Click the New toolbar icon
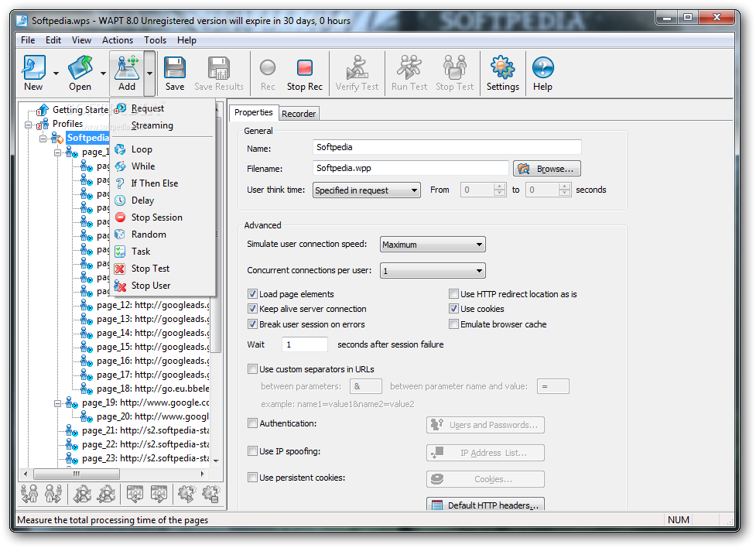The image size is (756, 548). [33, 74]
